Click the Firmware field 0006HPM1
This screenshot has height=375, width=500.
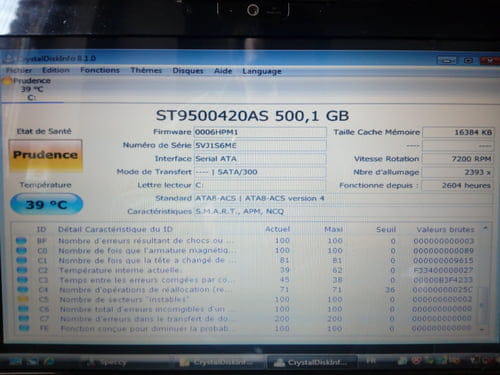(260, 132)
